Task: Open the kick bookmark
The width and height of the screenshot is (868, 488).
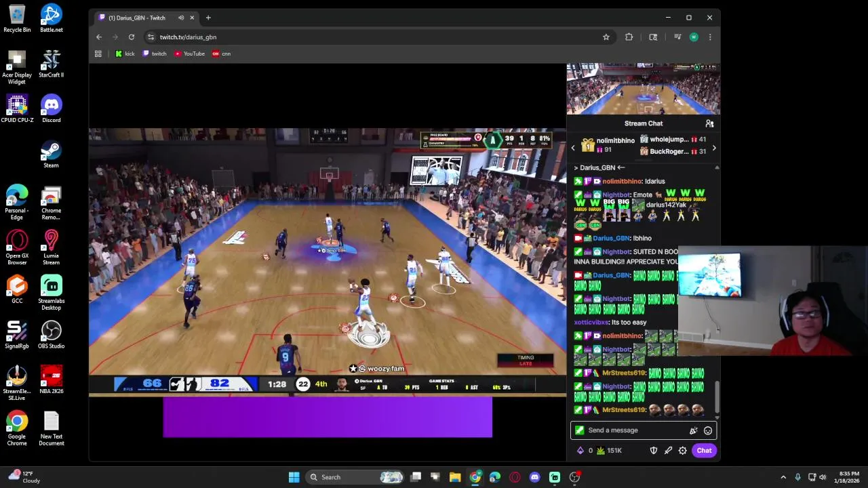Action: (125, 54)
